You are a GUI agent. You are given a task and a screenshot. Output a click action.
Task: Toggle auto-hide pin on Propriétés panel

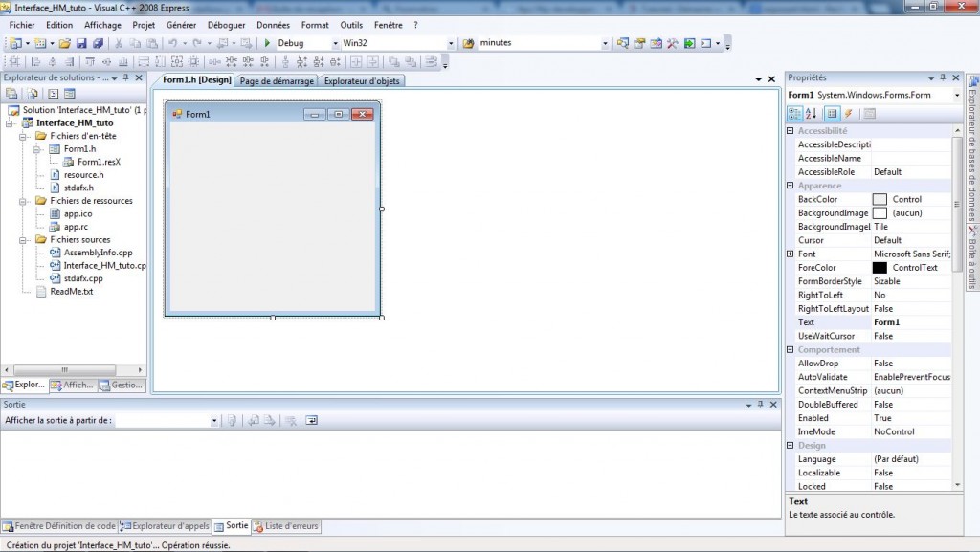[941, 77]
